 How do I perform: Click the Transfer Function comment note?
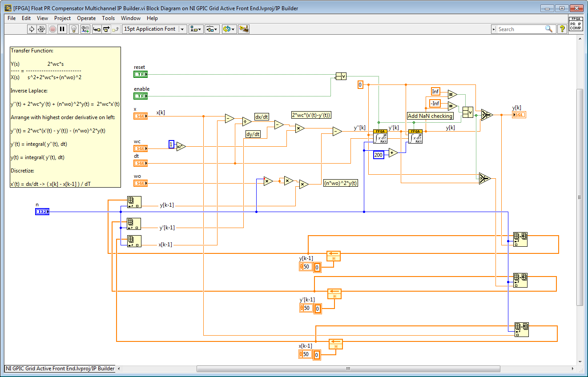tap(65, 117)
